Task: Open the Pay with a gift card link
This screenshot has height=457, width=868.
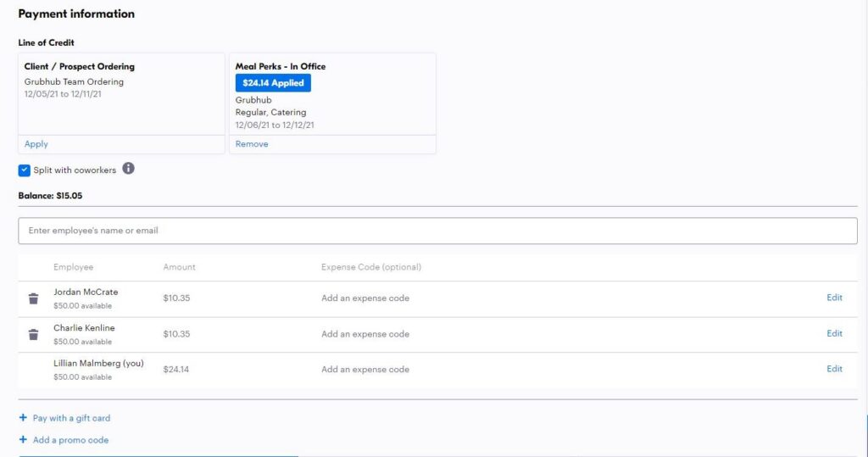Action: 71,418
